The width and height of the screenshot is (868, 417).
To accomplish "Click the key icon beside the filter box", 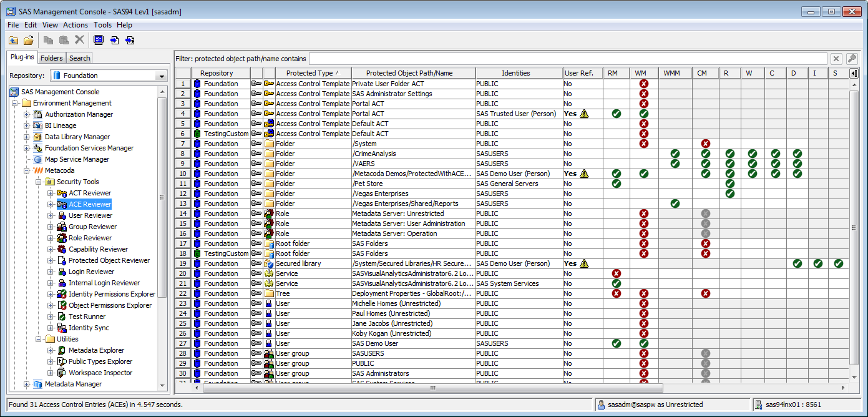I will click(852, 59).
